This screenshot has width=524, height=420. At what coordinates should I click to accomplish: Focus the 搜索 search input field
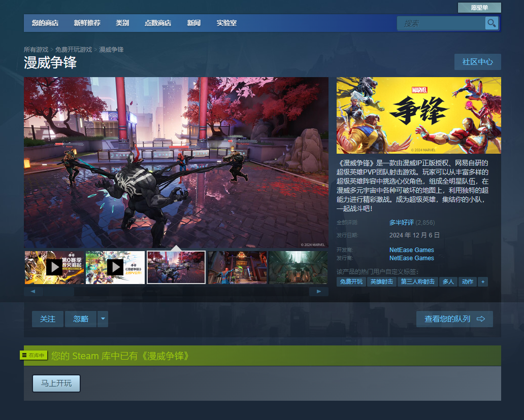(441, 23)
